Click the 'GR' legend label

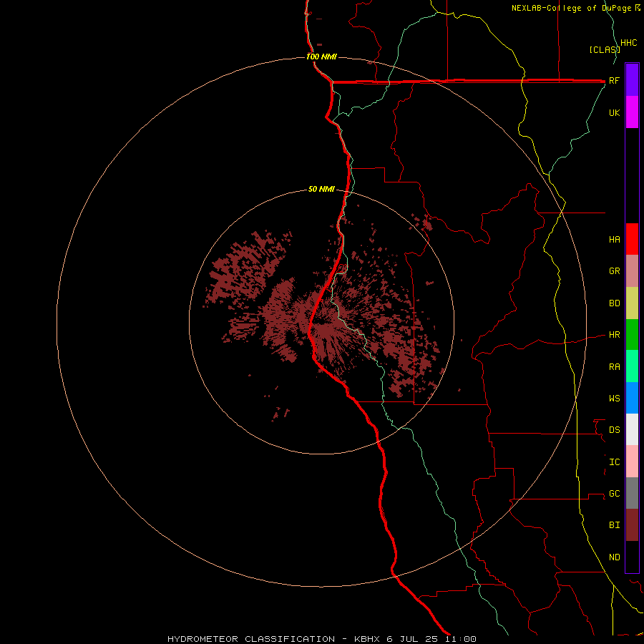pos(614,271)
